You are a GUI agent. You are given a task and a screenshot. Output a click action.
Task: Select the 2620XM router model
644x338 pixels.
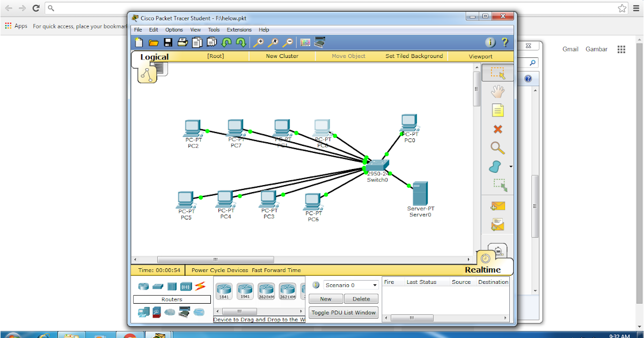pos(268,290)
